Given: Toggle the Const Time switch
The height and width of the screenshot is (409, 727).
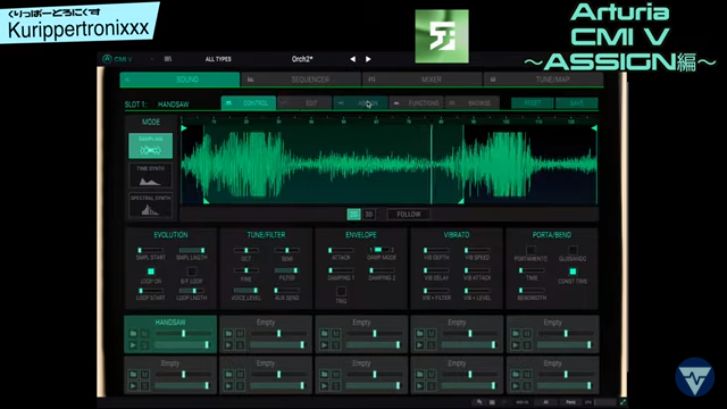Looking at the screenshot, I should coord(573,271).
